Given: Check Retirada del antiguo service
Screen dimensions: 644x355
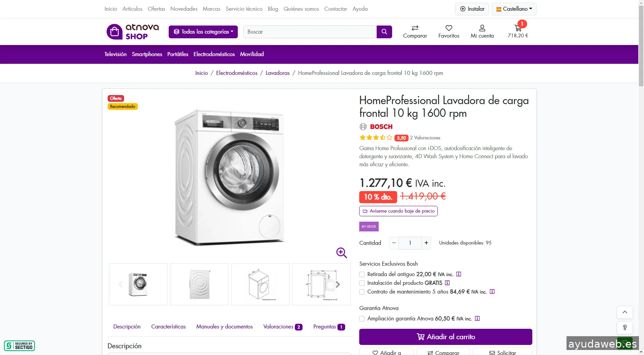Looking at the screenshot, I should [362, 274].
